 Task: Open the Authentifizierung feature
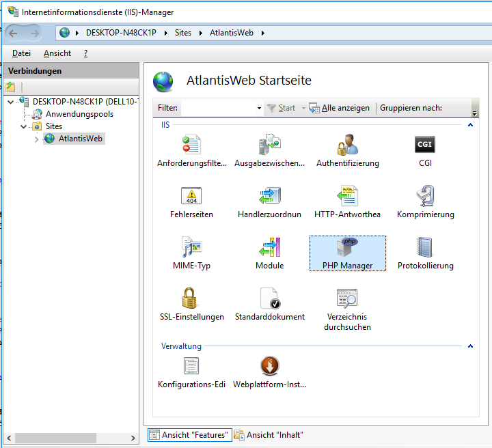coord(347,150)
